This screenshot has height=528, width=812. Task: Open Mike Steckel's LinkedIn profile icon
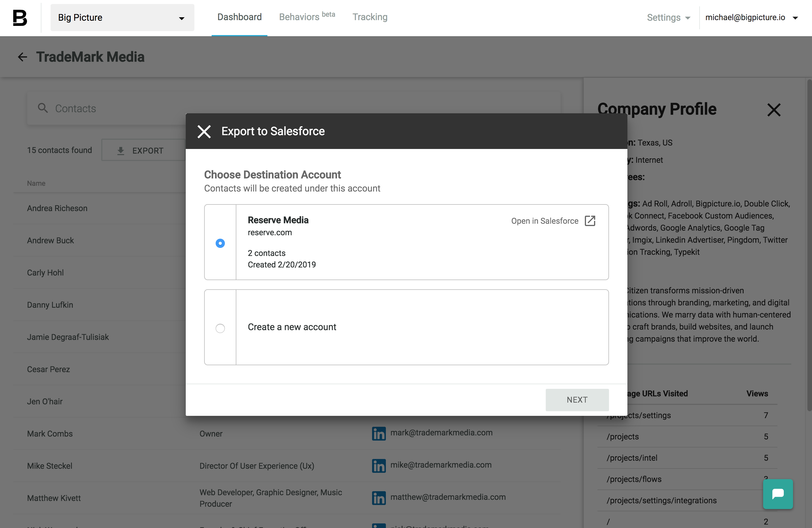click(x=379, y=466)
